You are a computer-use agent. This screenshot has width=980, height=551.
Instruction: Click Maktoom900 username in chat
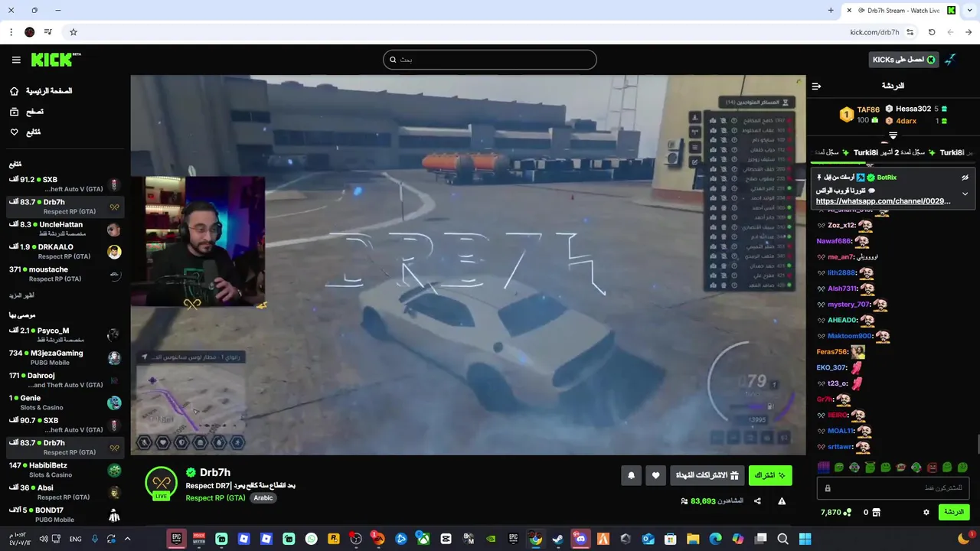pyautogui.click(x=849, y=336)
